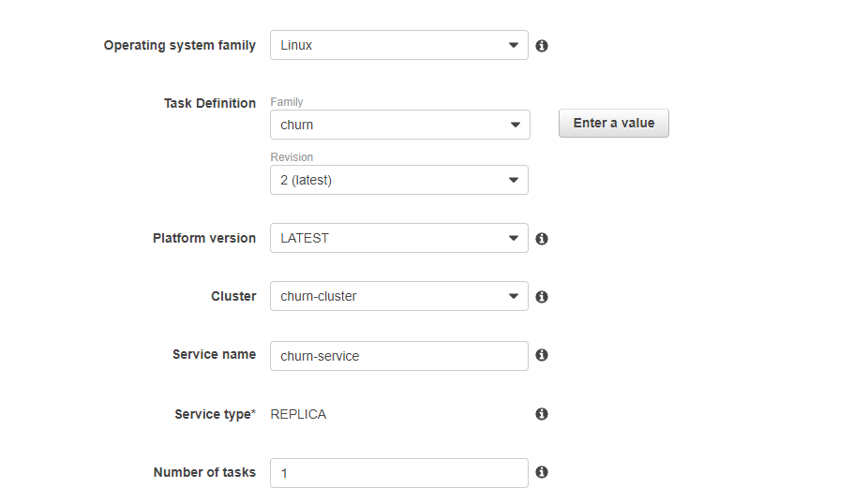Open the Revision dropdown showing 2 (latest)
The width and height of the screenshot is (868, 503).
click(399, 180)
